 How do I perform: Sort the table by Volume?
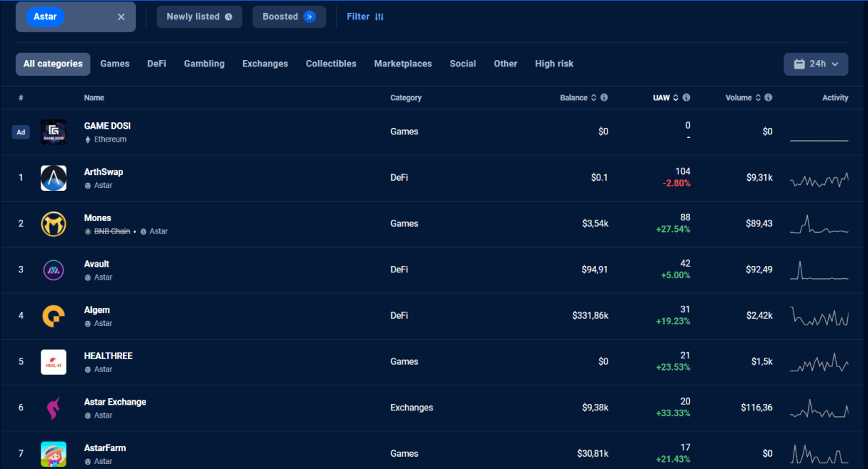coord(743,98)
